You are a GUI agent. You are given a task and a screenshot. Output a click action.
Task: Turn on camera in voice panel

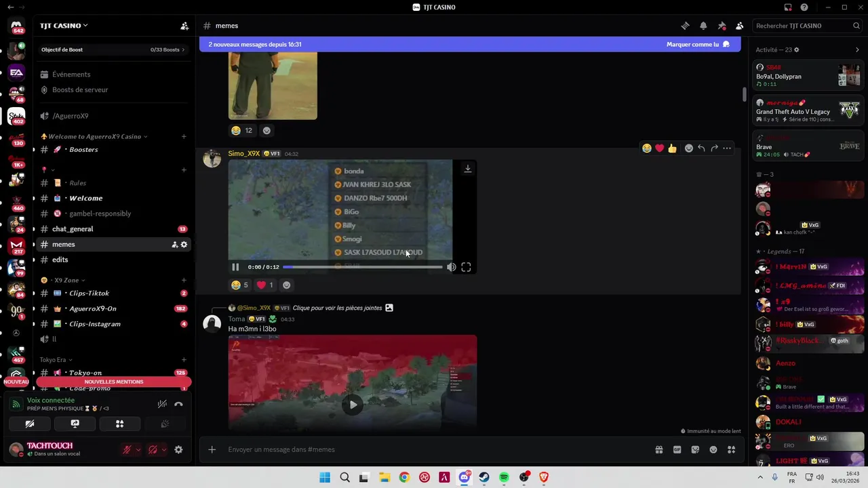pyautogui.click(x=30, y=424)
